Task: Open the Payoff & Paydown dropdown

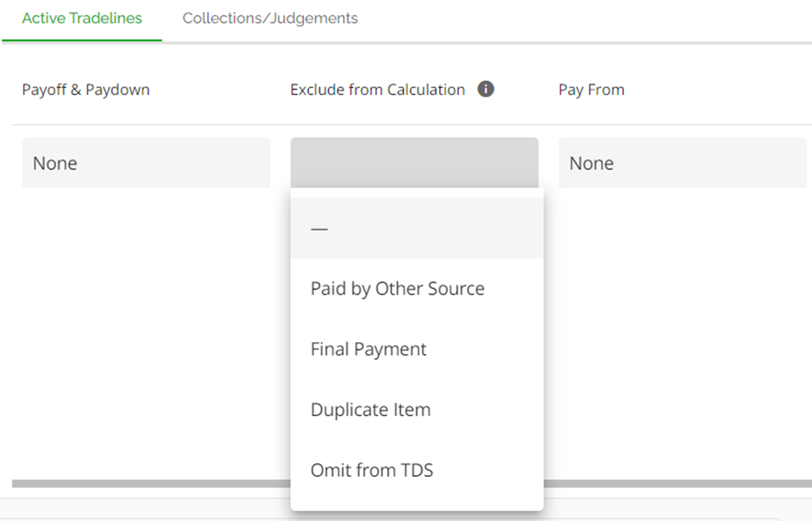Action: click(146, 163)
